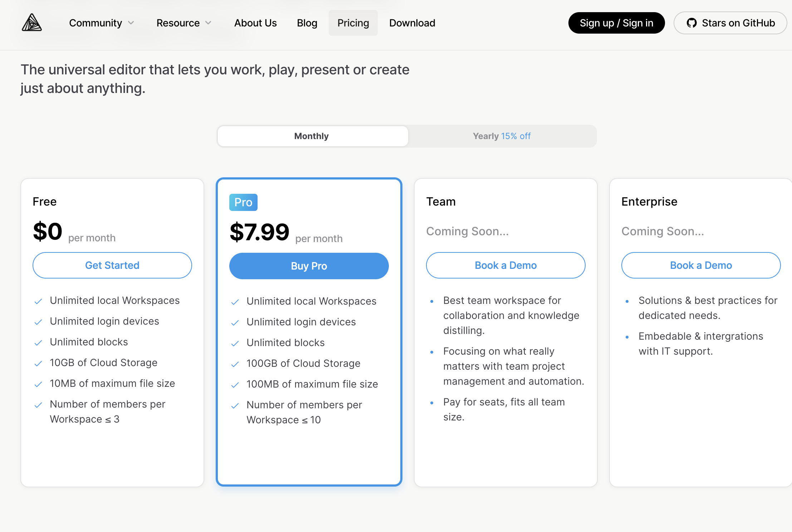Click the AFFiNE logo in the header
This screenshot has width=792, height=532.
31,23
